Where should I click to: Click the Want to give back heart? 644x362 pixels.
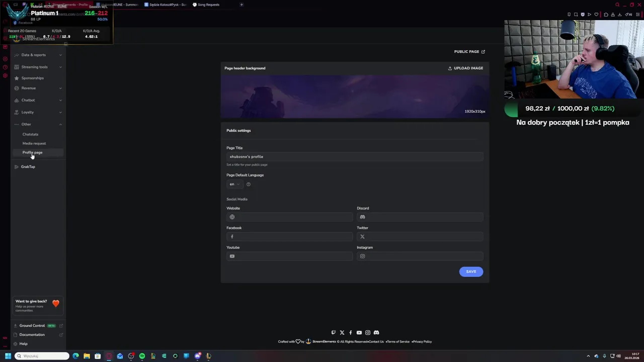pos(56,304)
